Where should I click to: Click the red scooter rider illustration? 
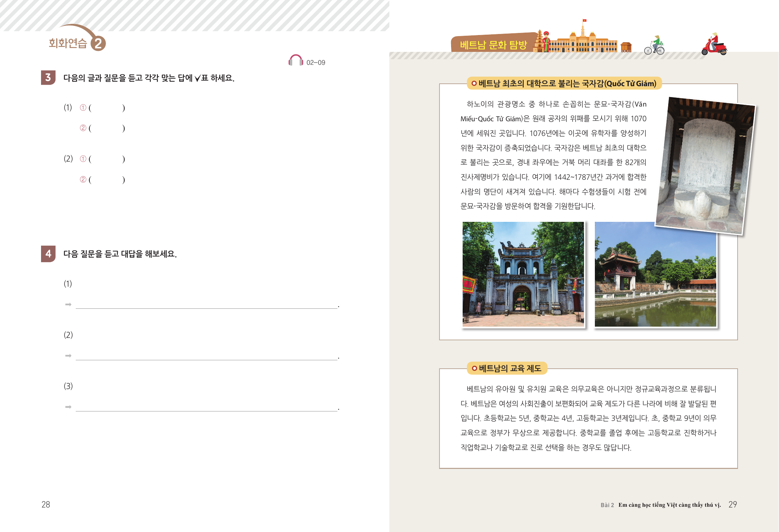[714, 45]
